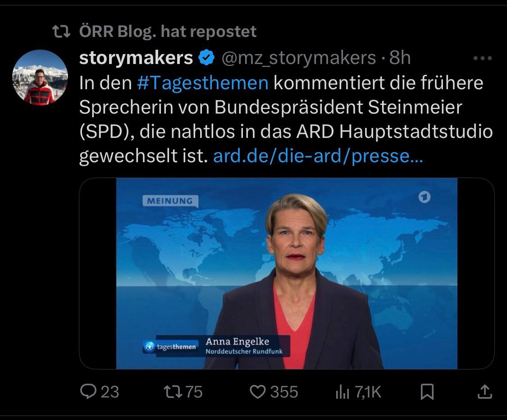The height and width of the screenshot is (420, 507).
Task: Click the MEINUNG label in the video
Action: pos(169,201)
